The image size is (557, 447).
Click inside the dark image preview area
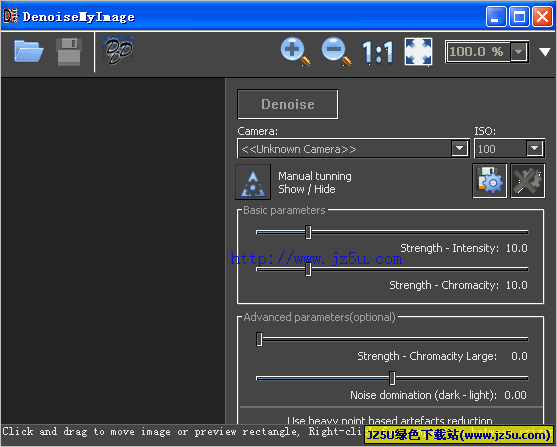click(113, 251)
